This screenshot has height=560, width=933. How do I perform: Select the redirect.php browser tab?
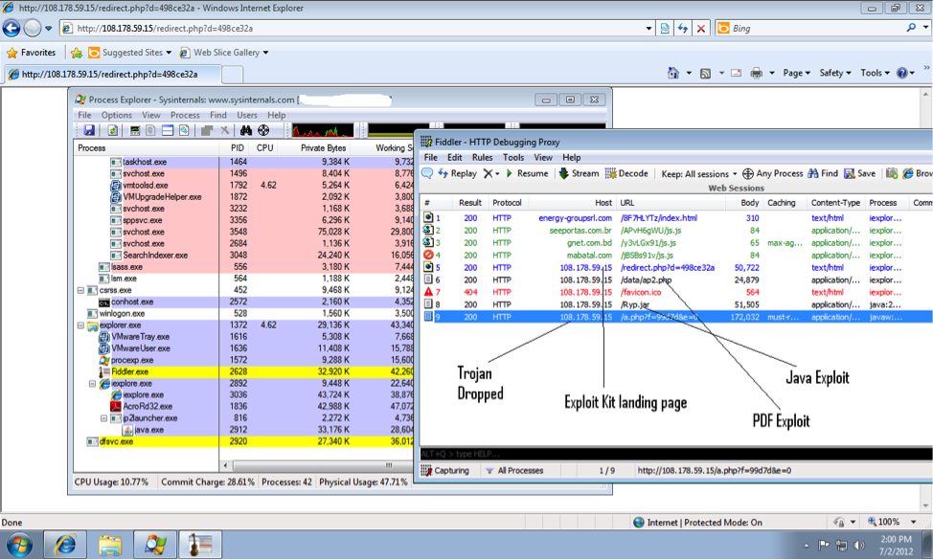coord(112,75)
